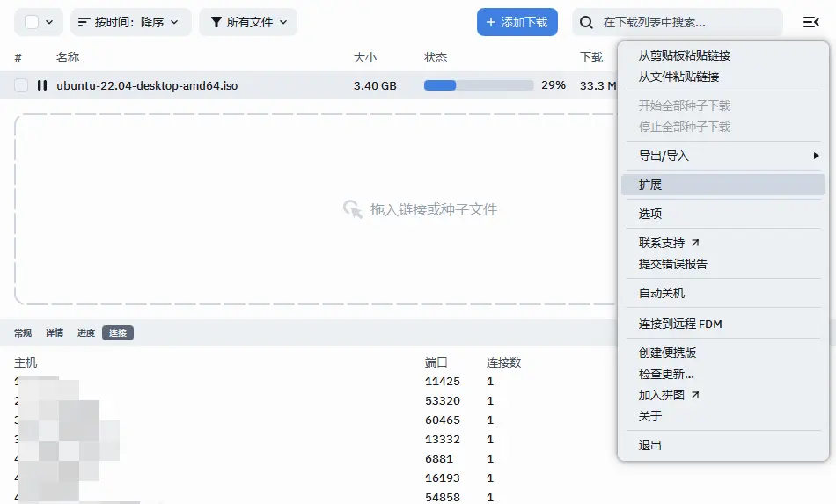The height and width of the screenshot is (504, 836).
Task: Click port value 13332
Action: point(443,440)
